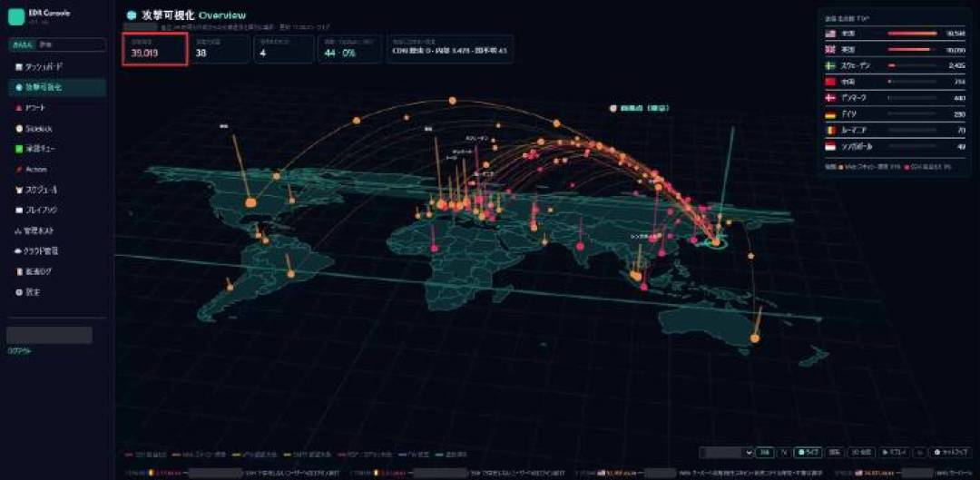Screen dimensions: 980x480
Task: Click the large orange node over North America
Action: pyautogui.click(x=251, y=202)
